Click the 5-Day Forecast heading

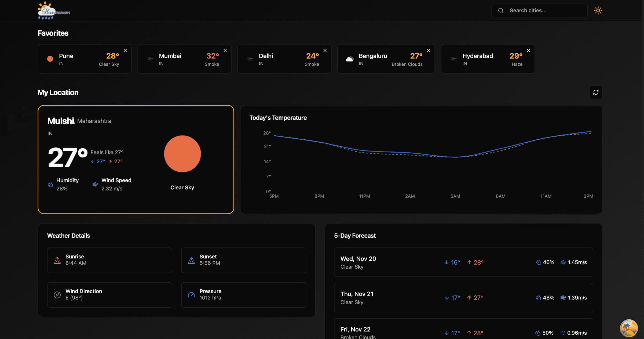(x=355, y=236)
